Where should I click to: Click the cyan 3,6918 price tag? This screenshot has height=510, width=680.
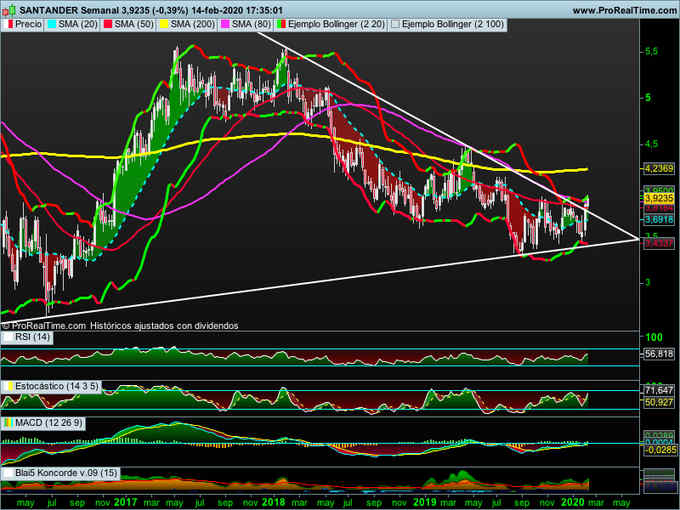(659, 220)
